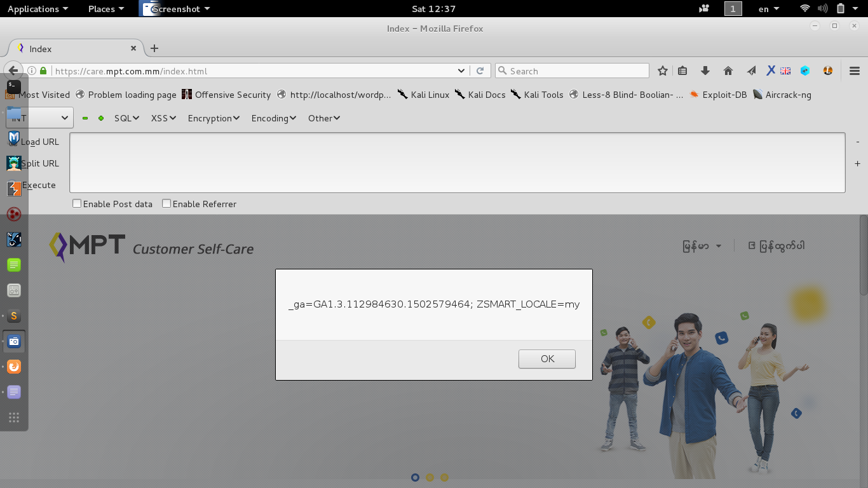Open the URL bar history dropdown arrow
Screen dimensions: 868x488
[461, 71]
